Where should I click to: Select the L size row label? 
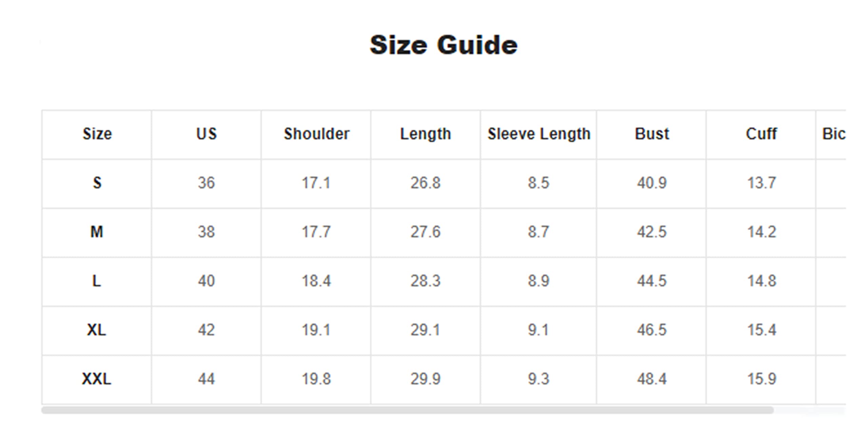pos(97,281)
